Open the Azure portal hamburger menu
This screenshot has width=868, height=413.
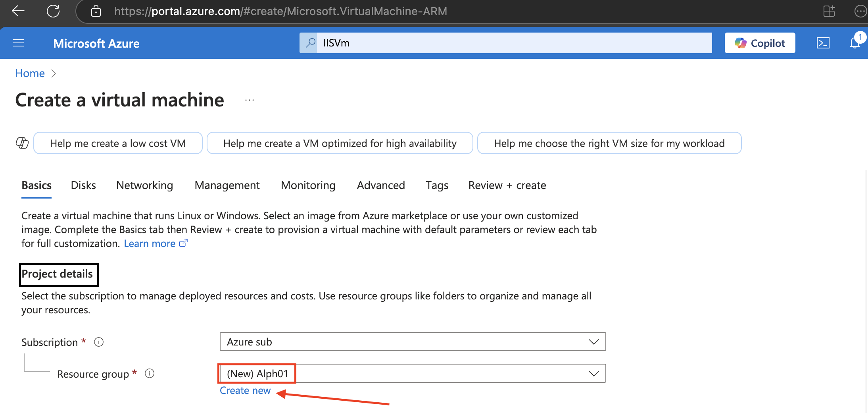point(18,43)
